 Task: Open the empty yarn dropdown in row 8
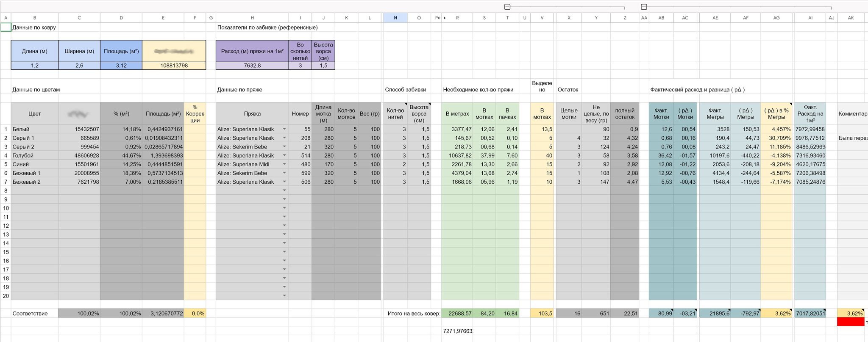(284, 190)
